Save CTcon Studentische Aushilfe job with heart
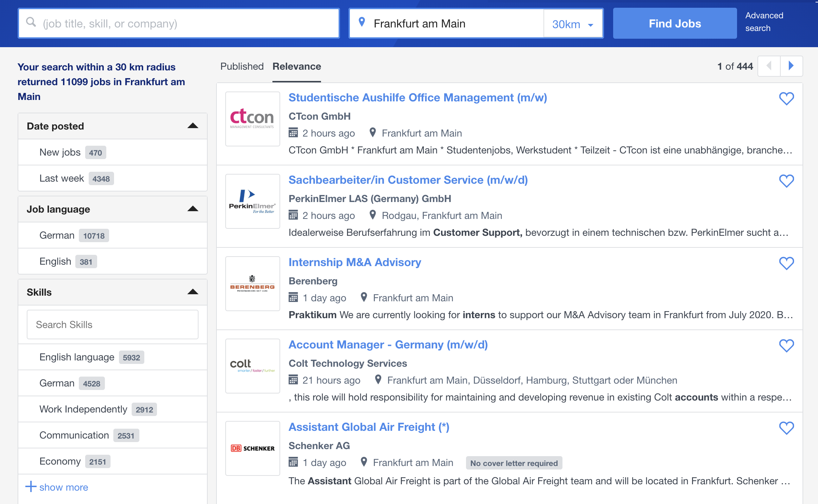The width and height of the screenshot is (818, 504). 786,99
